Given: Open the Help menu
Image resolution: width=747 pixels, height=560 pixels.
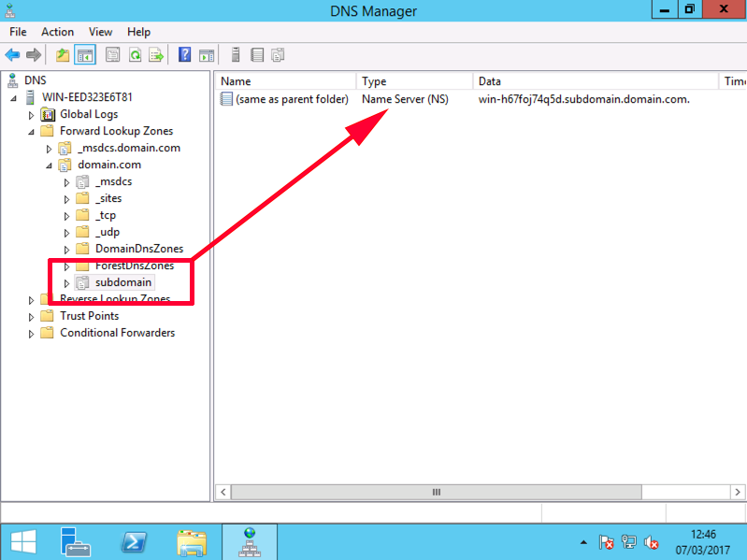Looking at the screenshot, I should [138, 32].
